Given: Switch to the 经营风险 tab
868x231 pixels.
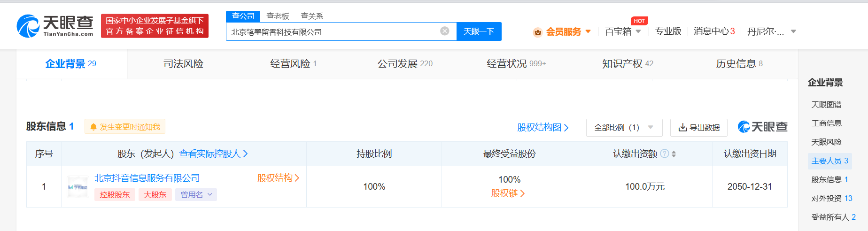Looking at the screenshot, I should point(294,64).
